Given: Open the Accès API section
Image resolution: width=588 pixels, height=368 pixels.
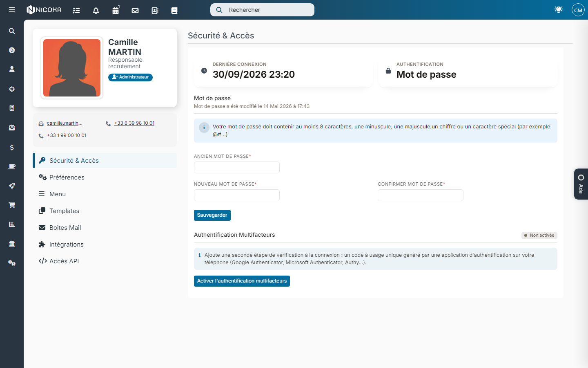Looking at the screenshot, I should point(105,261).
